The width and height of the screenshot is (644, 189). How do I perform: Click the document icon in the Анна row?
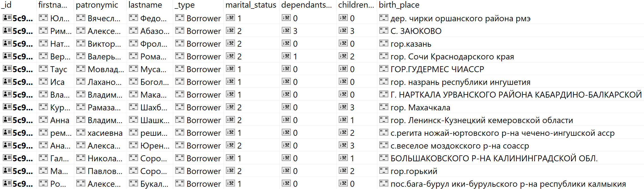click(7, 120)
